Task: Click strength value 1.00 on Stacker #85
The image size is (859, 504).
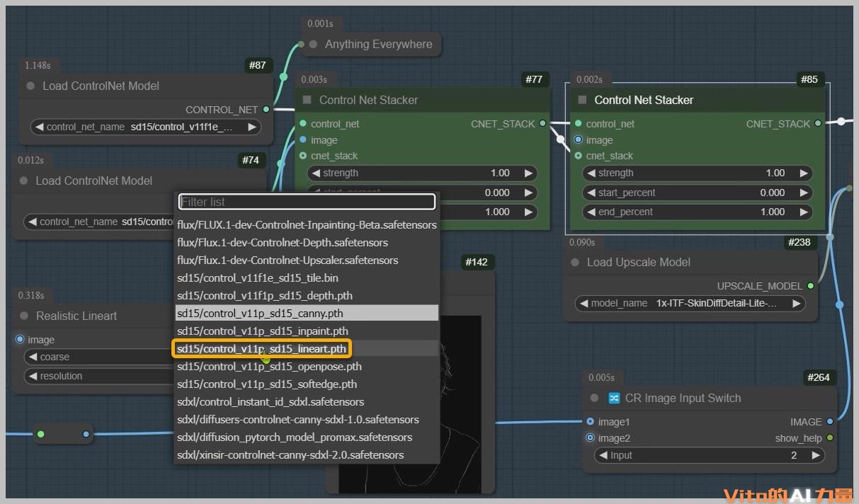Action: point(775,173)
